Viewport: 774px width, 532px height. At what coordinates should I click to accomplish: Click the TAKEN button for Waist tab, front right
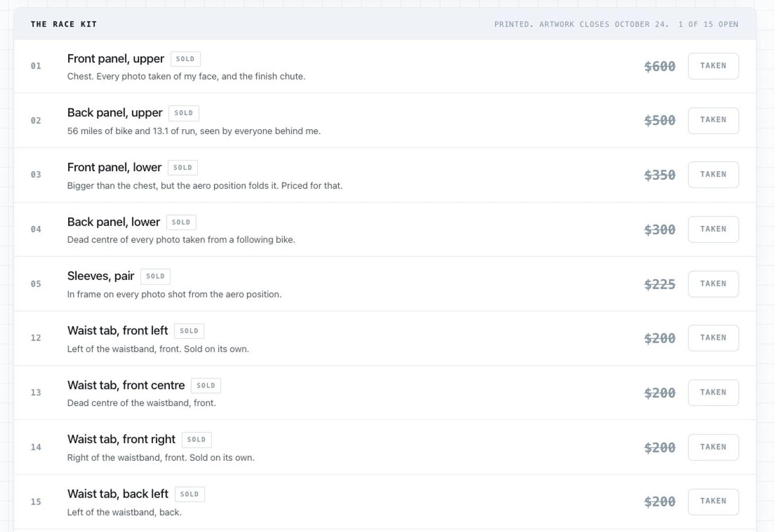point(713,447)
